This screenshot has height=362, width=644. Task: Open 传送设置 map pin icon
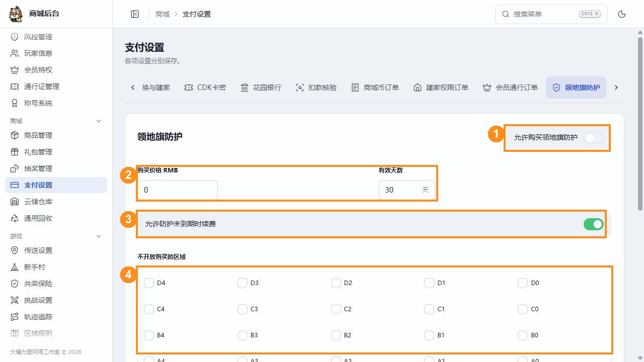pyautogui.click(x=15, y=250)
